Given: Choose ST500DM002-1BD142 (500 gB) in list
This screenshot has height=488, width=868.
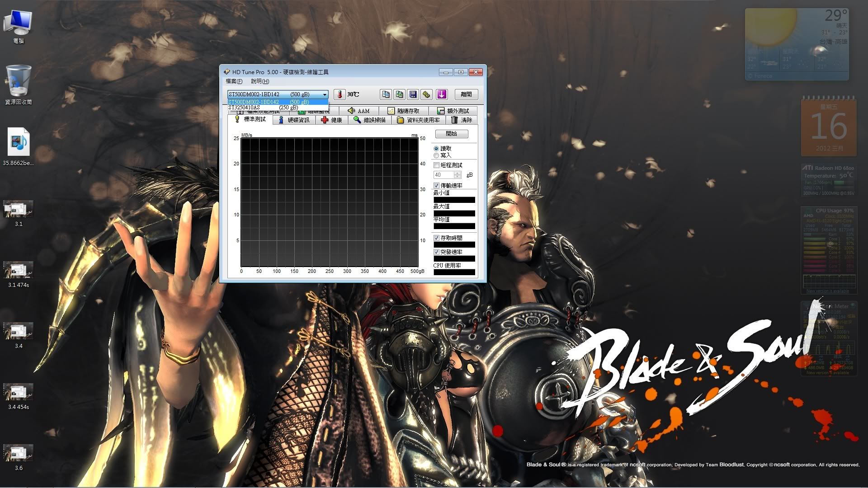Looking at the screenshot, I should (278, 102).
